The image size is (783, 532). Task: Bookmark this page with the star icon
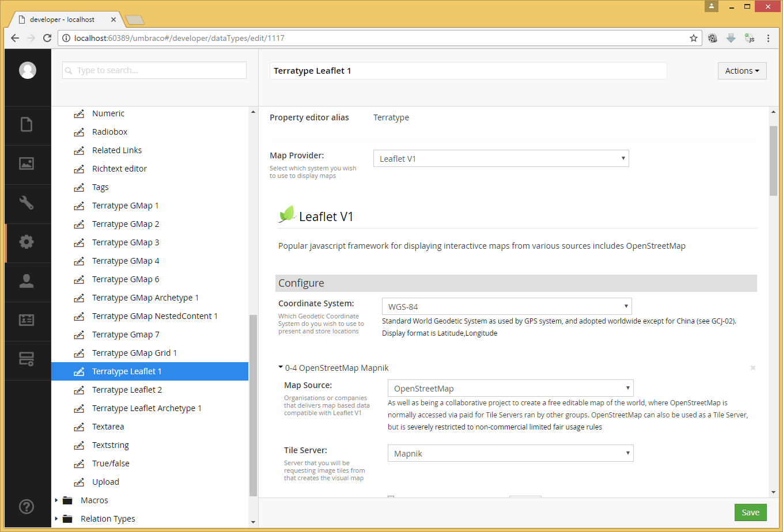694,39
